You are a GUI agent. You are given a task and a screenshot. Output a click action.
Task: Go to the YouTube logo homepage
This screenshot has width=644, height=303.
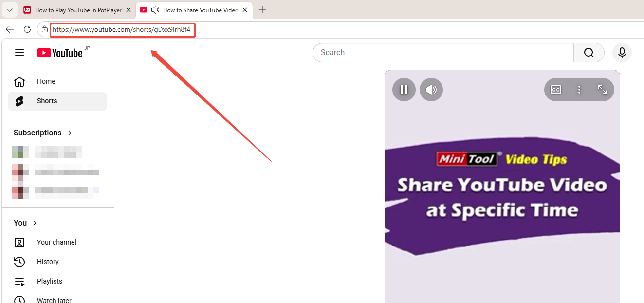60,53
